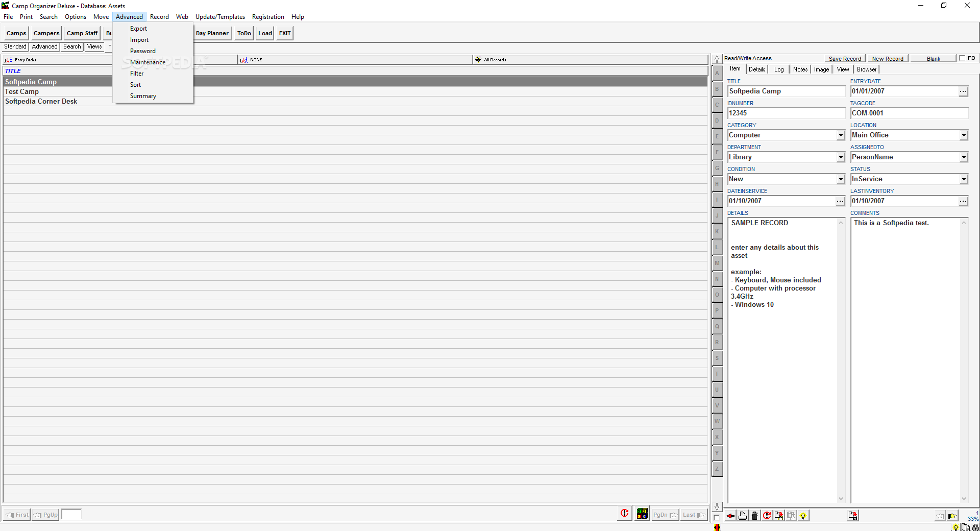Viewport: 980px width, 531px height.
Task: Choose Password in the Advanced menu
Action: pos(153,51)
